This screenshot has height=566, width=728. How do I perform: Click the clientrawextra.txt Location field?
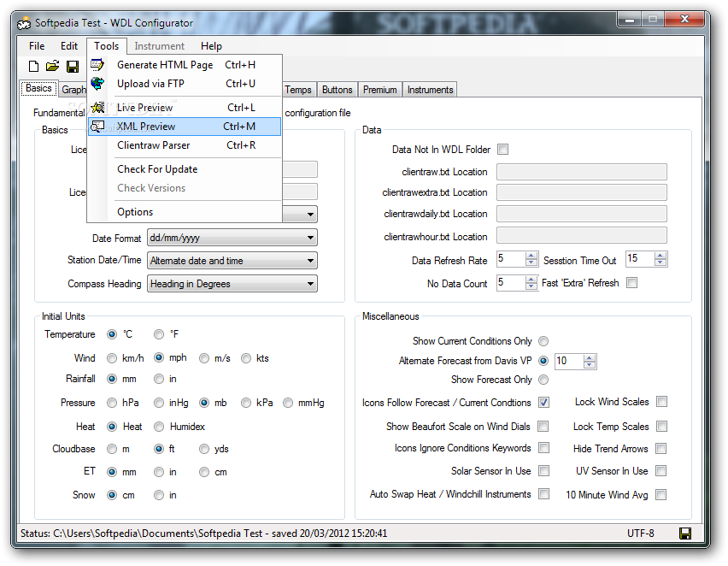coord(582,192)
